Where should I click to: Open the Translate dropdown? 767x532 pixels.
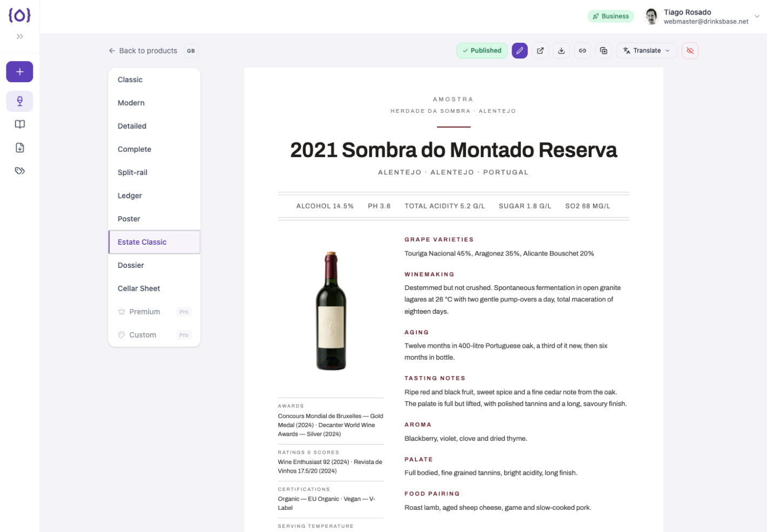pyautogui.click(x=647, y=51)
